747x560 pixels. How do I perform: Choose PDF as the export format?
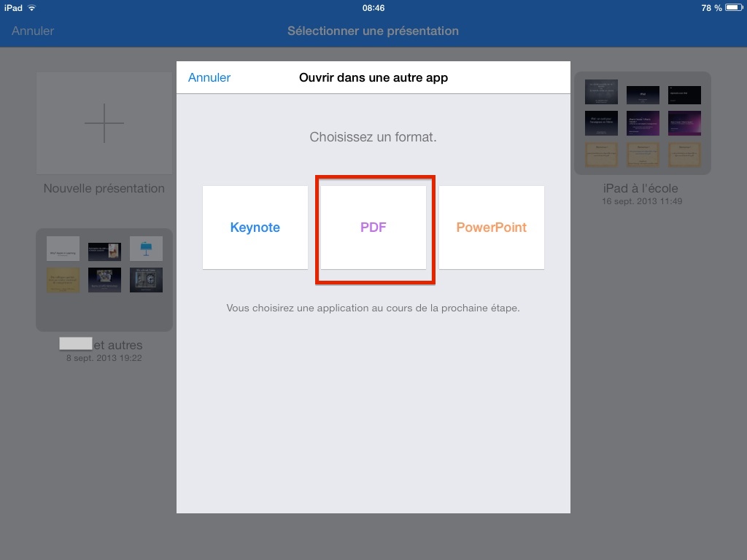[373, 227]
